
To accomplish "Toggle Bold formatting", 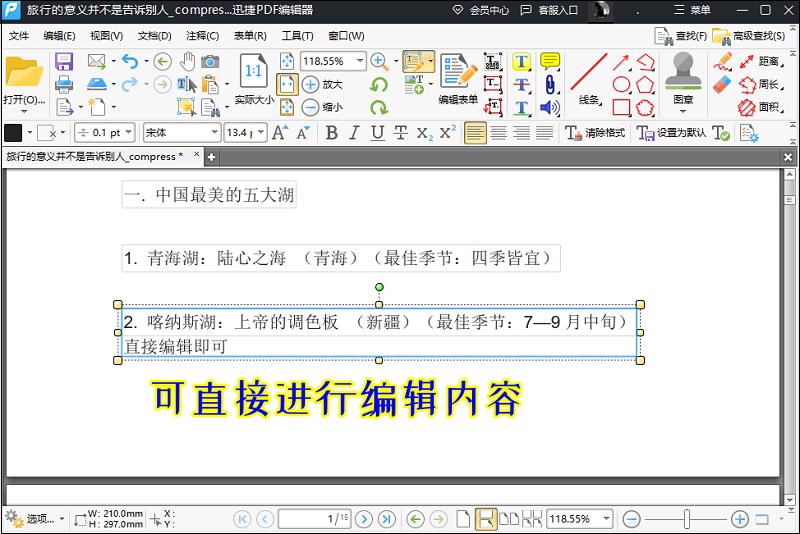I will pyautogui.click(x=332, y=133).
